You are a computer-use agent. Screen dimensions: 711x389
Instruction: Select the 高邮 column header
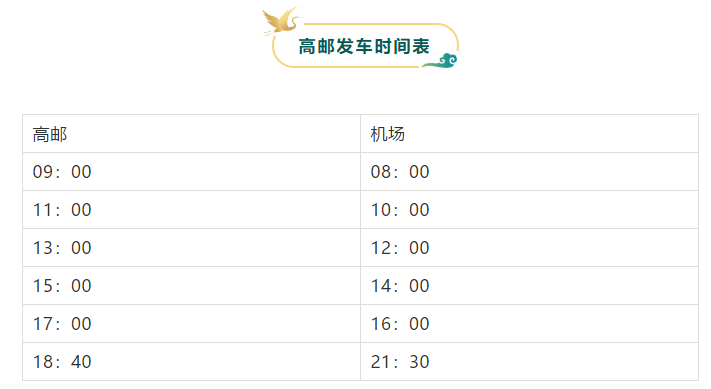(x=191, y=134)
